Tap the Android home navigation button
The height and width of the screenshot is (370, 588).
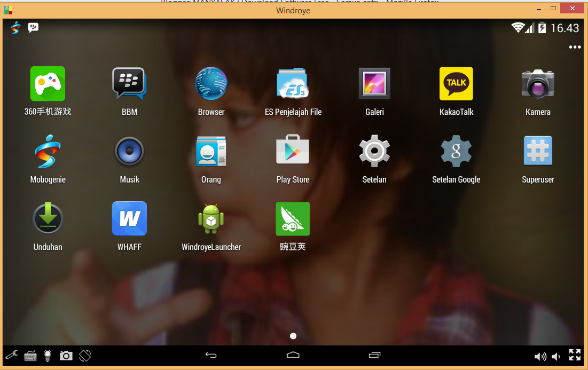coord(293,355)
